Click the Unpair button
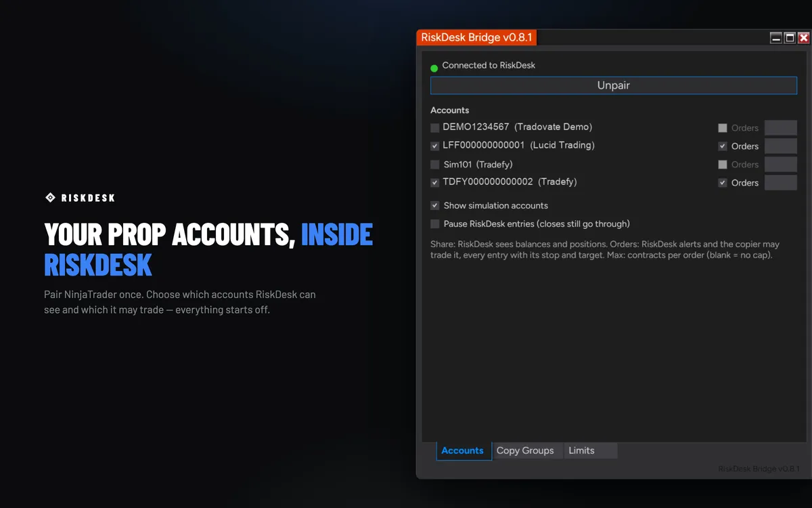812x508 pixels. click(614, 86)
